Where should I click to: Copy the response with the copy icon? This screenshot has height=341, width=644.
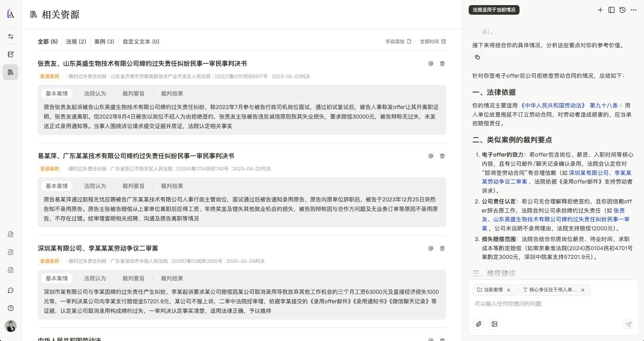click(x=477, y=57)
